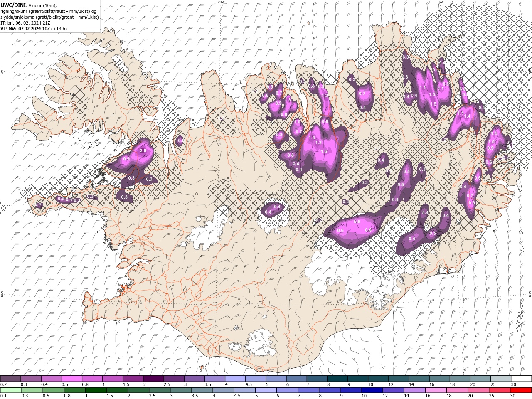This screenshot has width=532, height=399.
Task: Click the 'IT: þri. 06. 02. 2024 21Z' line
Action: (x=25, y=23)
